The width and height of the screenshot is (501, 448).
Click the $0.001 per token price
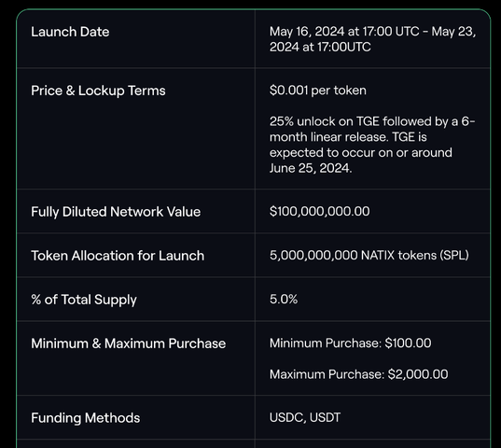tap(317, 91)
